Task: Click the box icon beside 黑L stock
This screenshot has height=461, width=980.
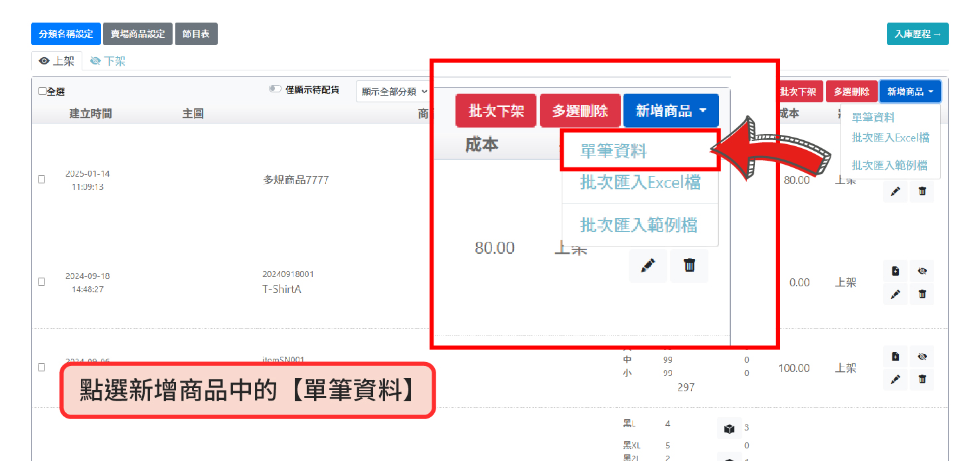Action: (728, 428)
